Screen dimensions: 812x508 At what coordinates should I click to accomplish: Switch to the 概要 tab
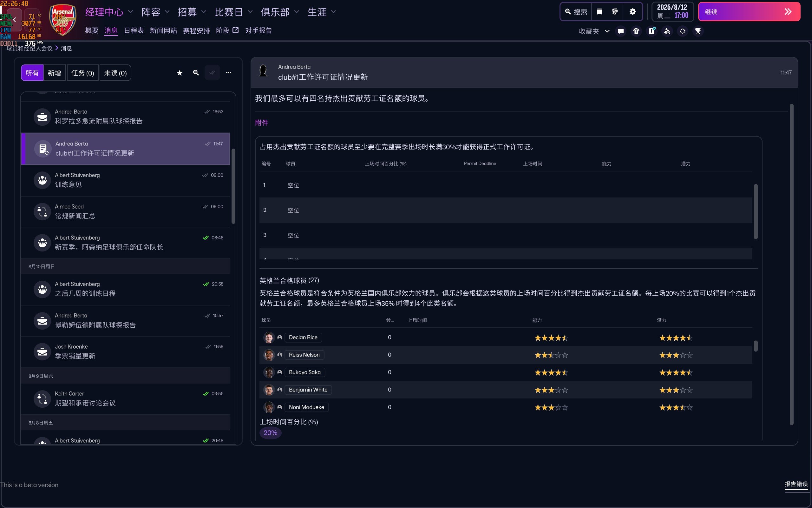(92, 30)
